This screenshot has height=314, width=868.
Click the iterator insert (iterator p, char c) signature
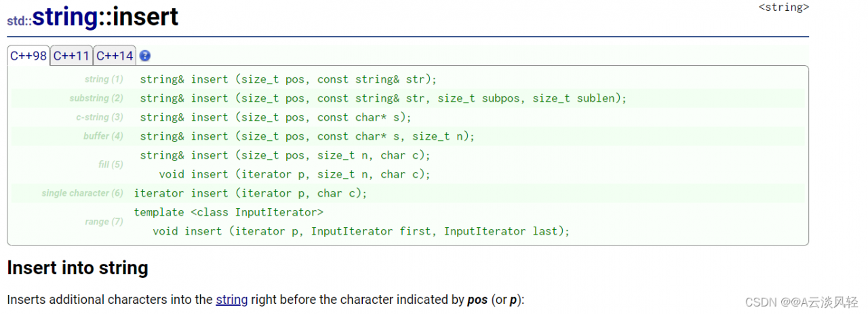pyautogui.click(x=250, y=193)
